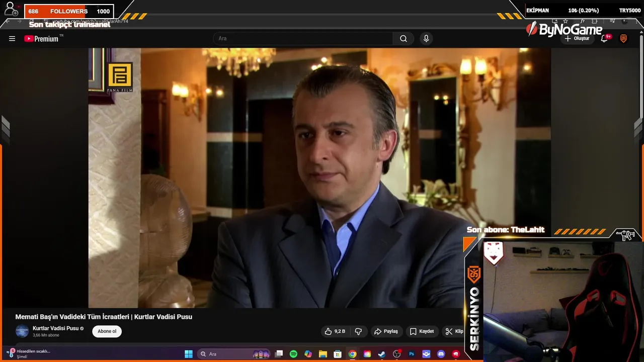The image size is (644, 362).
Task: Click the video title 'Memati Baş'ın Vadideki Tüm İcraatleri'
Action: click(x=104, y=317)
